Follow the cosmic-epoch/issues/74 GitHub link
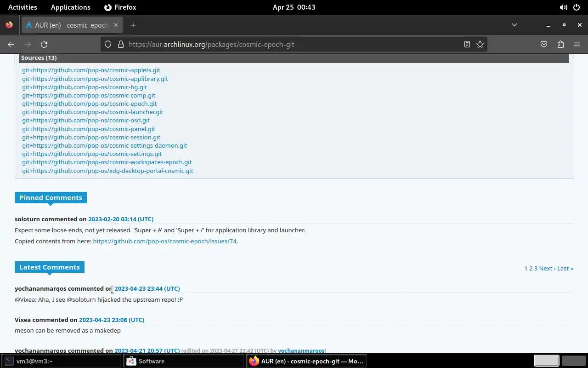This screenshot has height=368, width=588. tap(164, 241)
